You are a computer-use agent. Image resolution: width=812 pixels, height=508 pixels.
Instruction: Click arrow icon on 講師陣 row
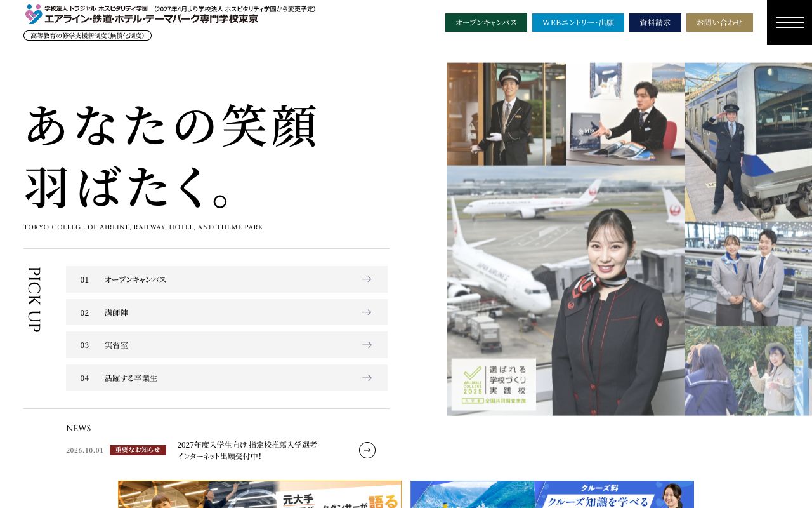[x=367, y=312]
